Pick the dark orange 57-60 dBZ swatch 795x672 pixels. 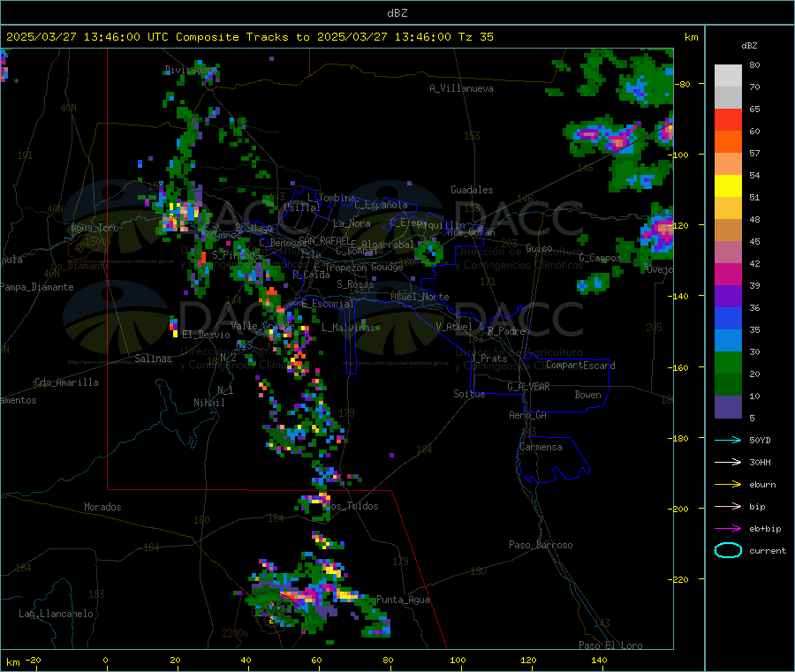(x=728, y=142)
